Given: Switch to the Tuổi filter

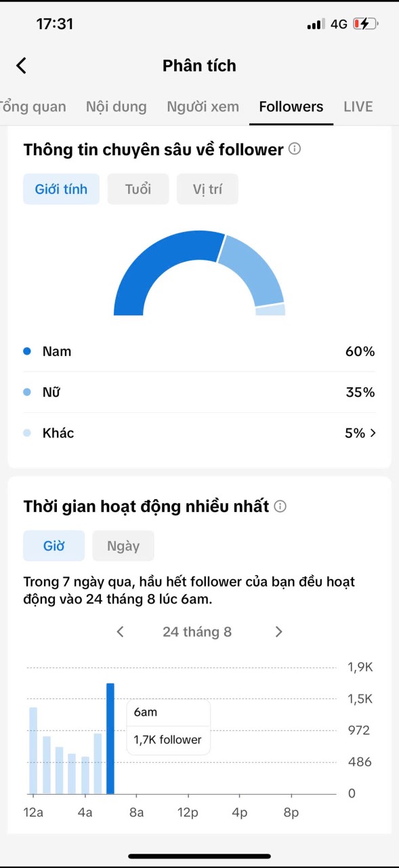Looking at the screenshot, I should pos(138,189).
